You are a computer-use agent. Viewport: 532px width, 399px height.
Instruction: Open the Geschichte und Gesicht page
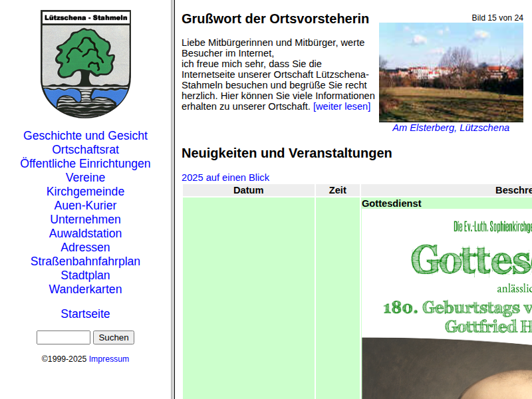point(86,136)
